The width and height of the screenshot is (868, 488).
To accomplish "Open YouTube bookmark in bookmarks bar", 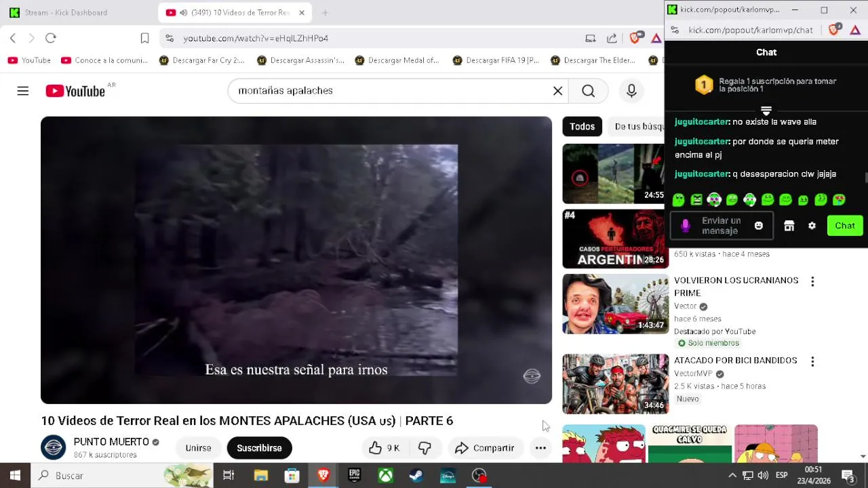I will pyautogui.click(x=29, y=60).
